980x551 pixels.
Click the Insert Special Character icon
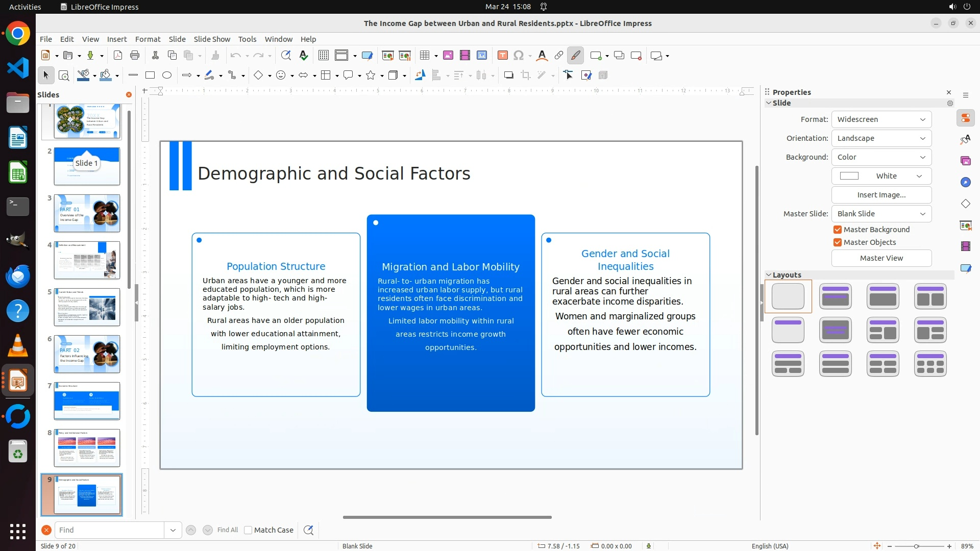(x=519, y=56)
